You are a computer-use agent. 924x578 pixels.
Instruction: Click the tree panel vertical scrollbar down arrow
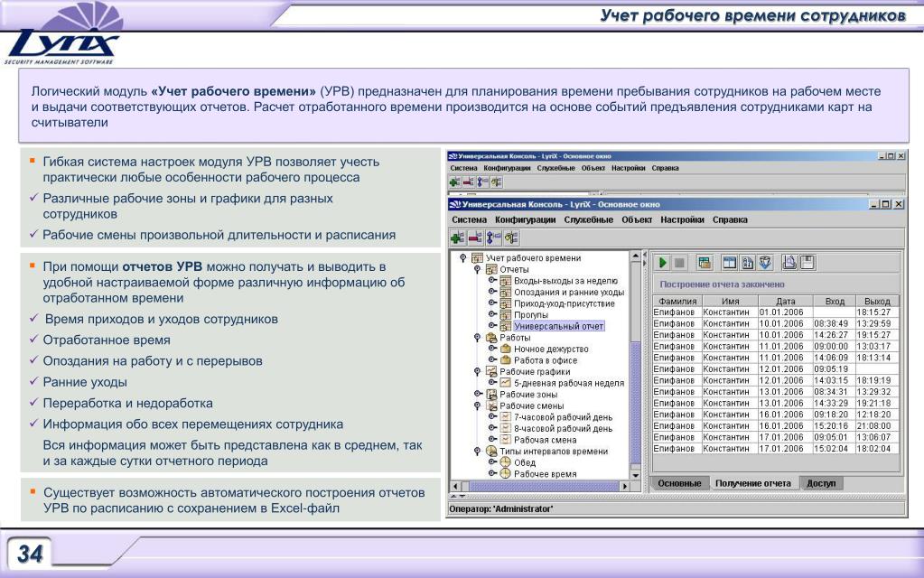click(635, 475)
